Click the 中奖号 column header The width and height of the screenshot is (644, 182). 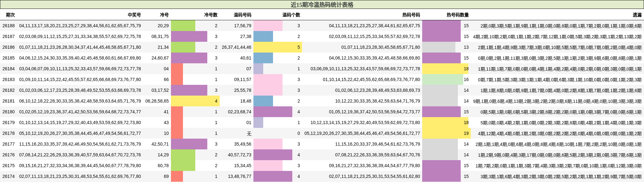134,15
